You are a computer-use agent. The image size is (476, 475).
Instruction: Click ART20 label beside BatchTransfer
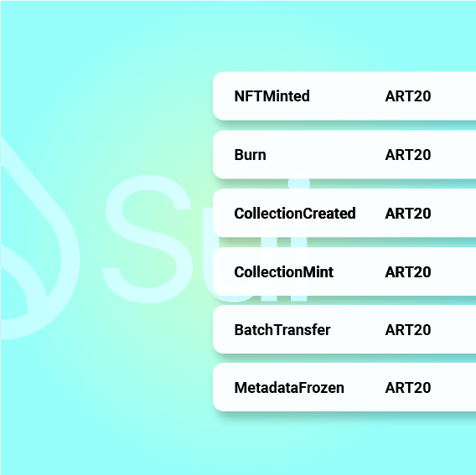pyautogui.click(x=408, y=330)
